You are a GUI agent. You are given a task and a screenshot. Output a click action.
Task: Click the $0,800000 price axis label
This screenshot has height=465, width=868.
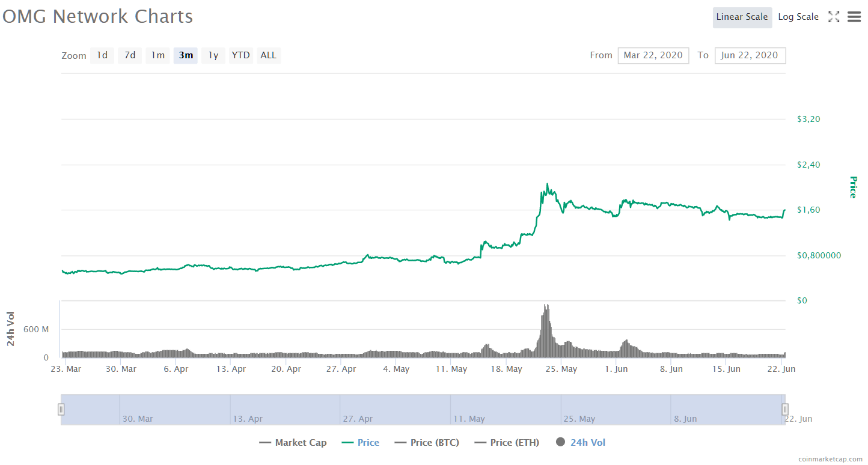(818, 255)
